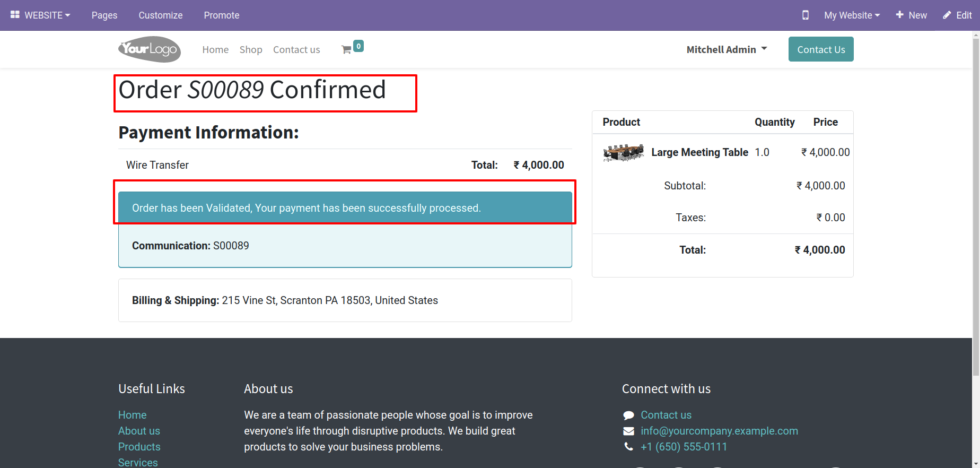
Task: Click the vertical page scrollbar
Action: click(976, 212)
